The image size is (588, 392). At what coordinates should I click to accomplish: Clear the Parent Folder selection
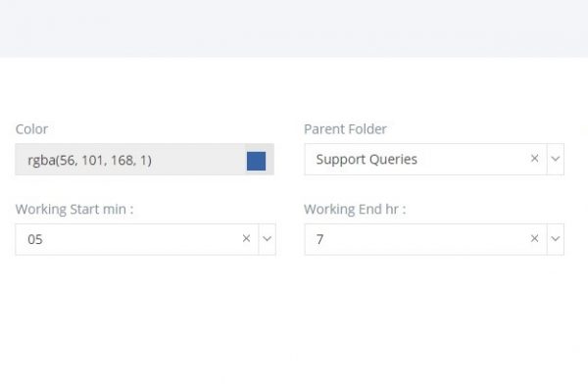click(535, 159)
